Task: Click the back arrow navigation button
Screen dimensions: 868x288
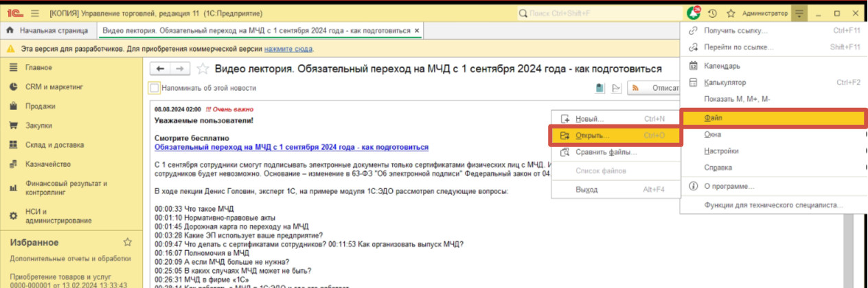Action: (x=161, y=69)
